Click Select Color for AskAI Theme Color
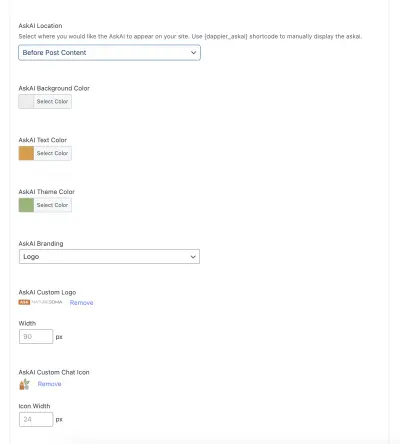This screenshot has height=444, width=400. point(52,205)
